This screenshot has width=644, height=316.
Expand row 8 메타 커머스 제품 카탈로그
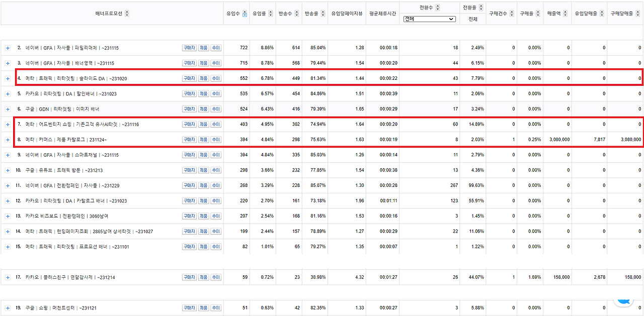pyautogui.click(x=8, y=140)
